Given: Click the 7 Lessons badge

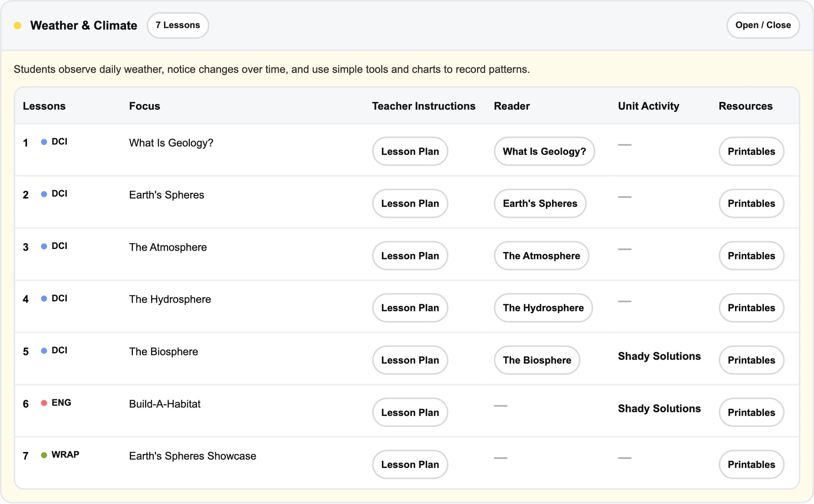Looking at the screenshot, I should coord(178,25).
